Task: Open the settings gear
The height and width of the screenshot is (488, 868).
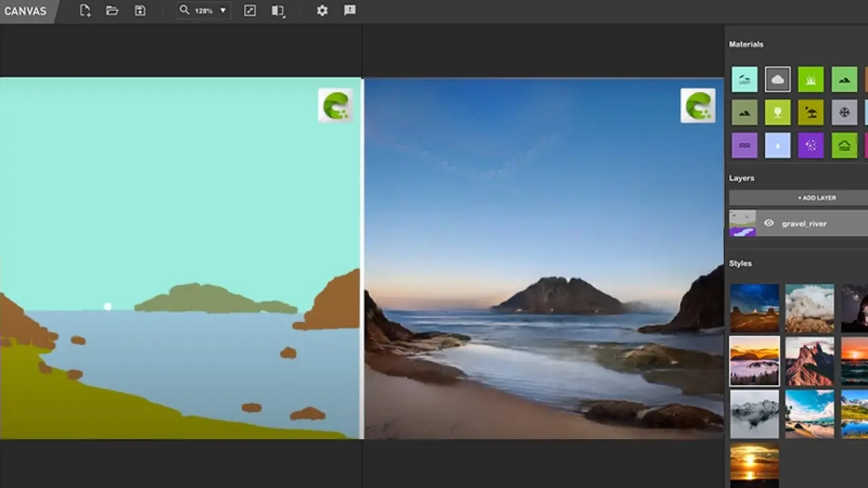Action: pos(322,11)
